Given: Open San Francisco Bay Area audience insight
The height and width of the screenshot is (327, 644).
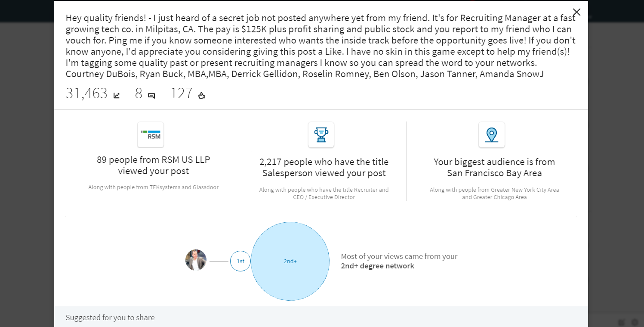Looking at the screenshot, I should (494, 168).
